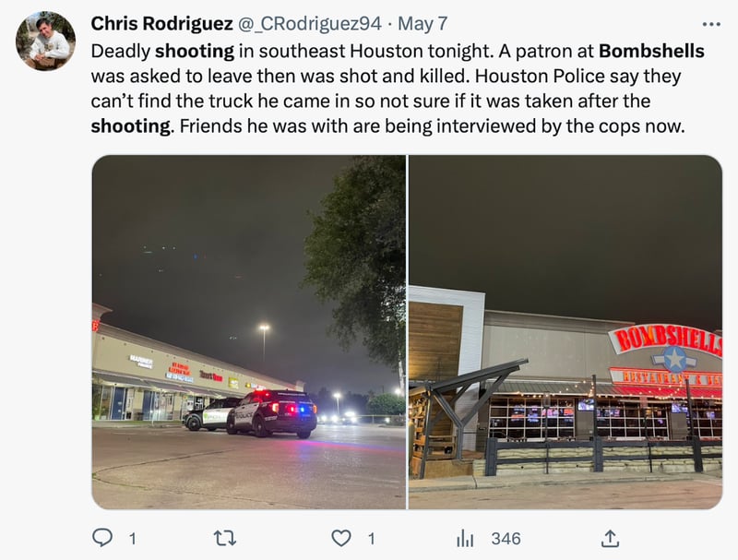Screen dimensions: 738x560
Task: Click the @_CRodriguez94 handle
Action: tap(310, 24)
